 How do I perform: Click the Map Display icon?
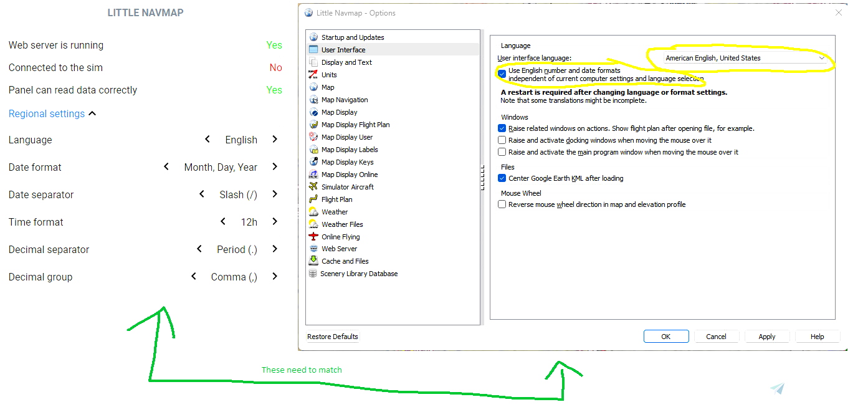313,112
